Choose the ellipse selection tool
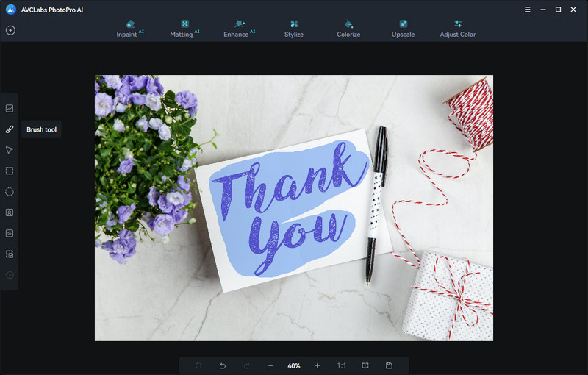This screenshot has width=588, height=375. [x=10, y=192]
